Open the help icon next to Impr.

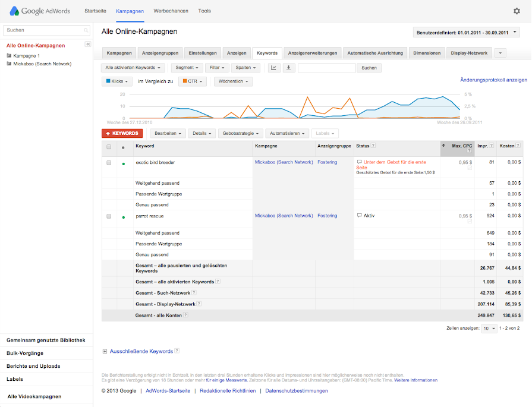coord(492,146)
